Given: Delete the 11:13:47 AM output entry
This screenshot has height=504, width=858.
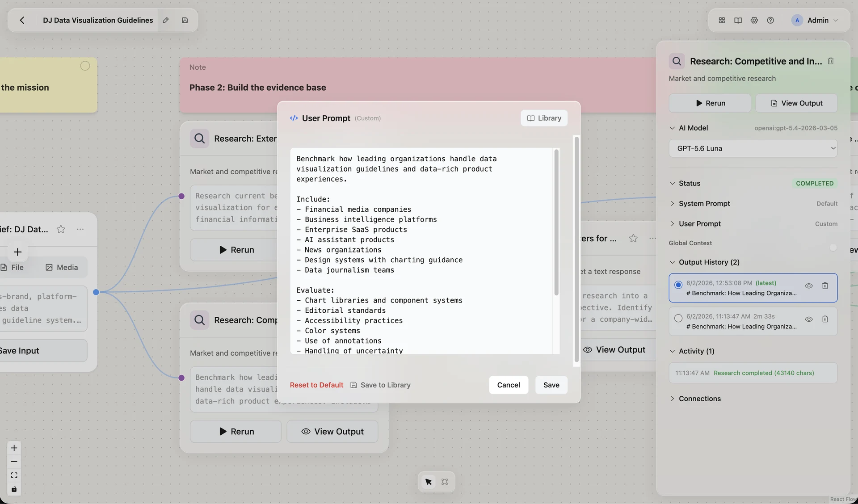Looking at the screenshot, I should (825, 319).
